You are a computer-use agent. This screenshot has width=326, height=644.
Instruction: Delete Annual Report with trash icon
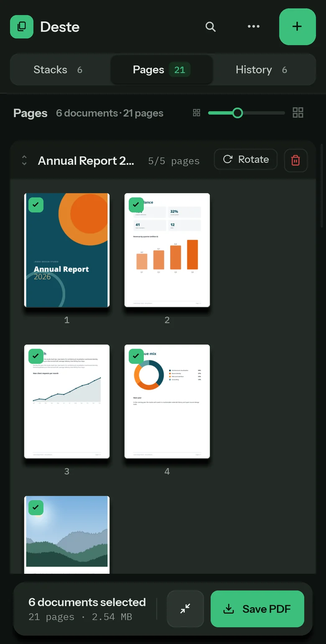tap(295, 160)
